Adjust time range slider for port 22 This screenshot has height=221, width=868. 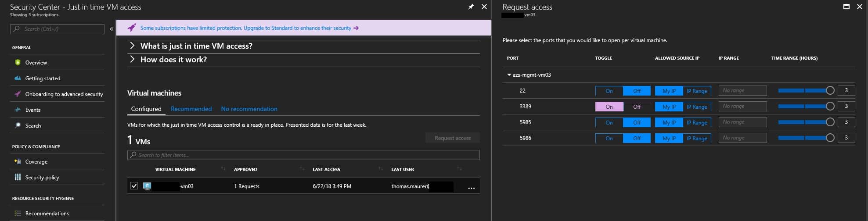(806, 90)
